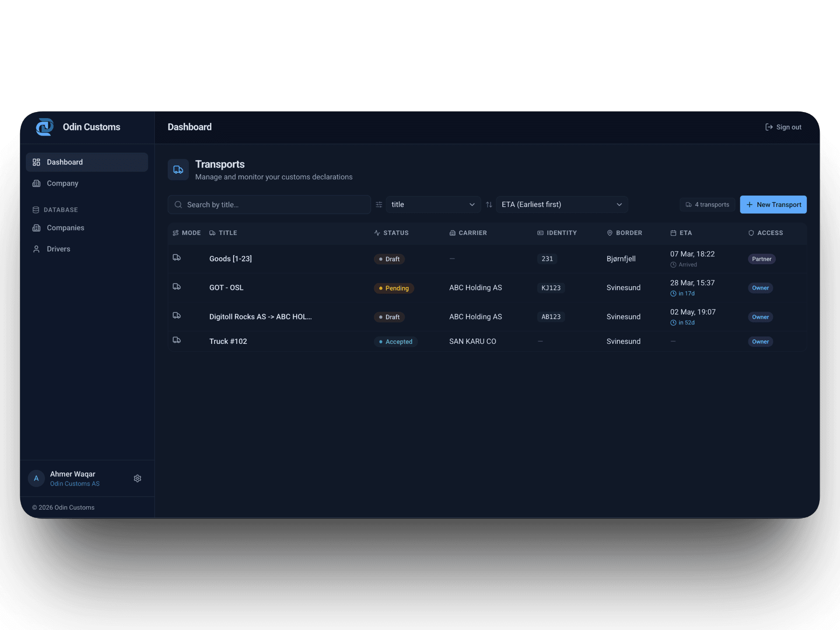Click the New Transport button

coord(773,204)
